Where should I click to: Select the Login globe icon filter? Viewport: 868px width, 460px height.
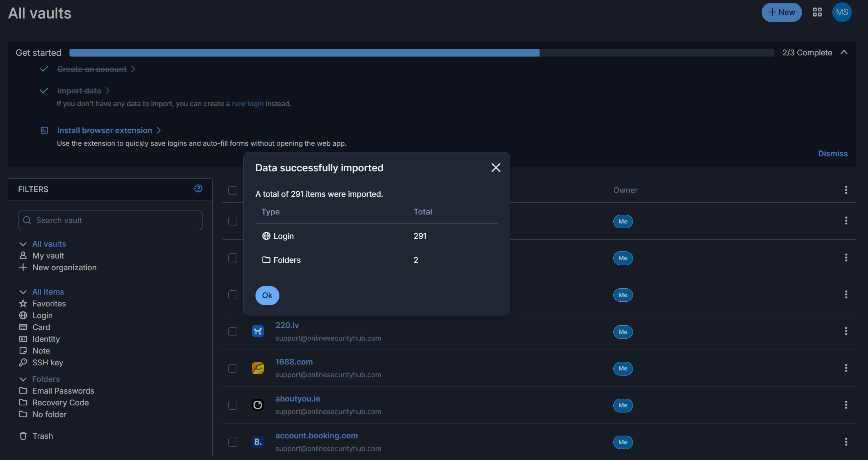pyautogui.click(x=23, y=315)
